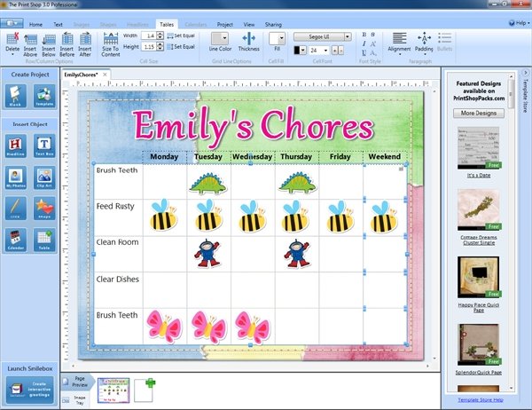Insert a Headline object
The width and height of the screenshot is (532, 410).
coord(16,146)
